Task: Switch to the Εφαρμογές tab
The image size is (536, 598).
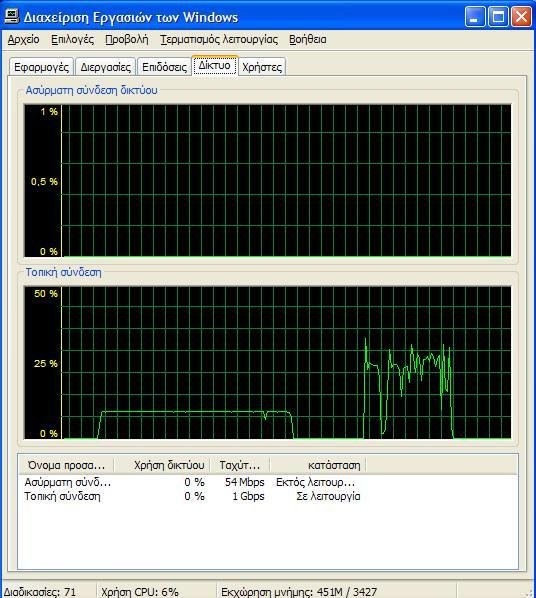Action: coord(41,67)
